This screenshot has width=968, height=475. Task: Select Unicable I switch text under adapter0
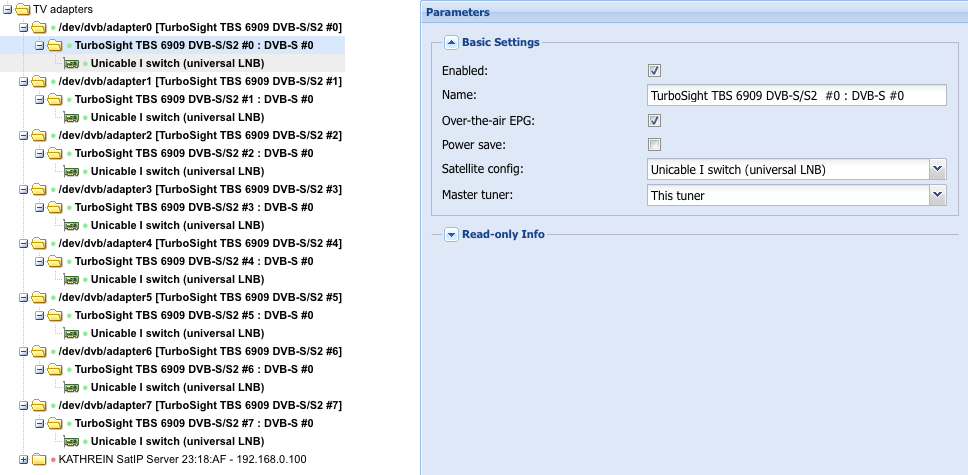point(178,64)
